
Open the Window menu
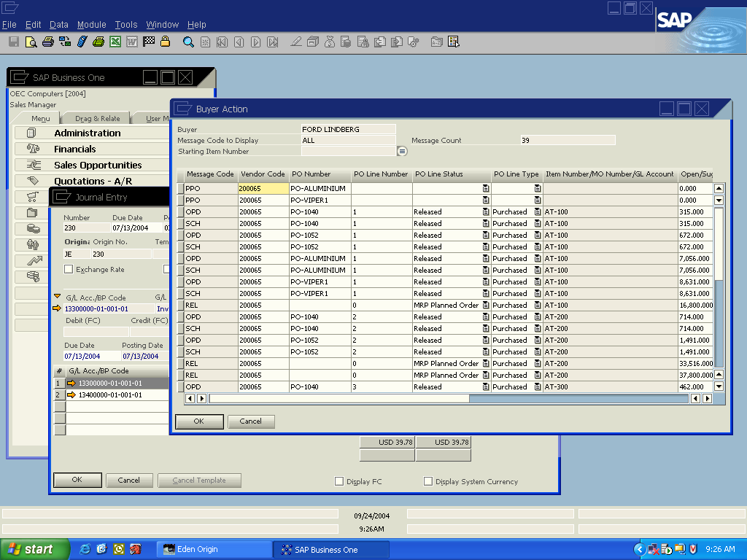pyautogui.click(x=162, y=25)
